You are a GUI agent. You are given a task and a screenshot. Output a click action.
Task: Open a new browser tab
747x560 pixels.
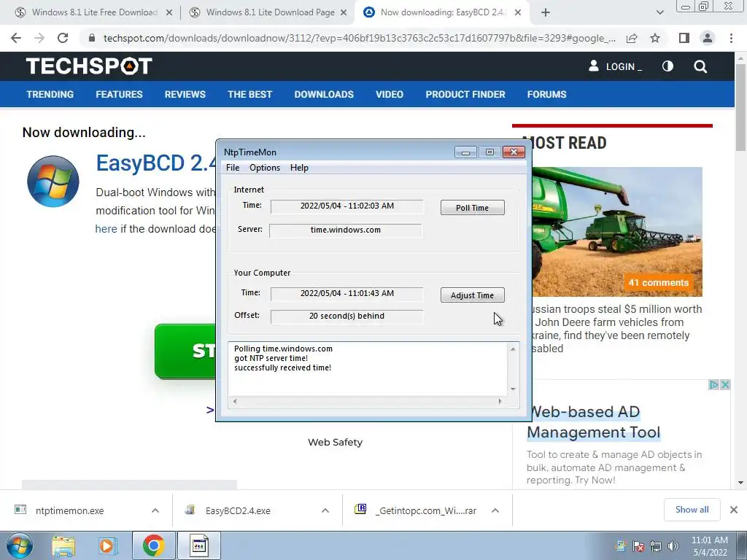pos(546,13)
